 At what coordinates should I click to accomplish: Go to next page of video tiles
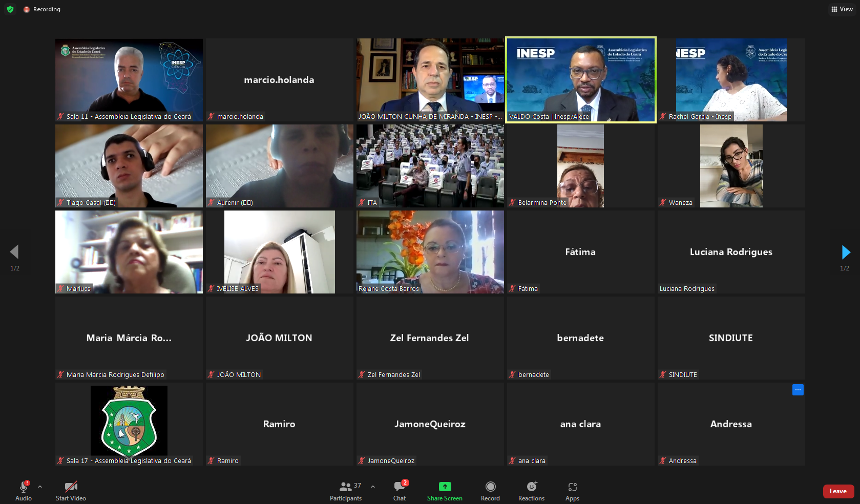click(x=846, y=252)
